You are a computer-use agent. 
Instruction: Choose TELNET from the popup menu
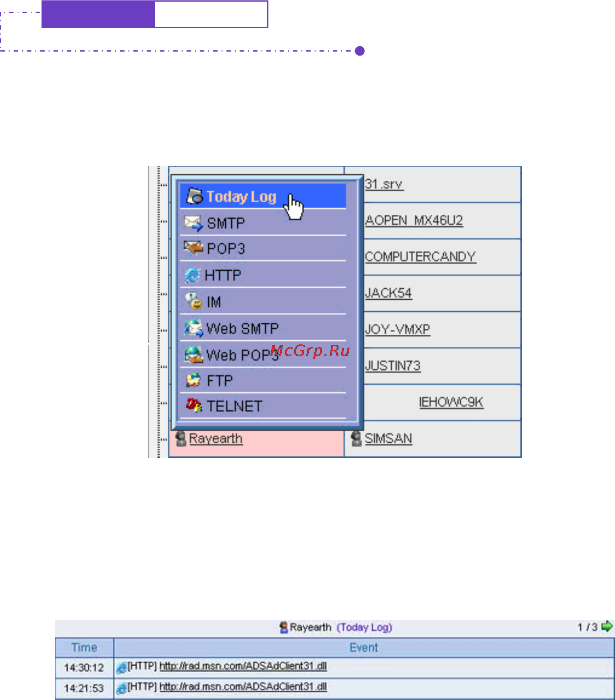263,406
